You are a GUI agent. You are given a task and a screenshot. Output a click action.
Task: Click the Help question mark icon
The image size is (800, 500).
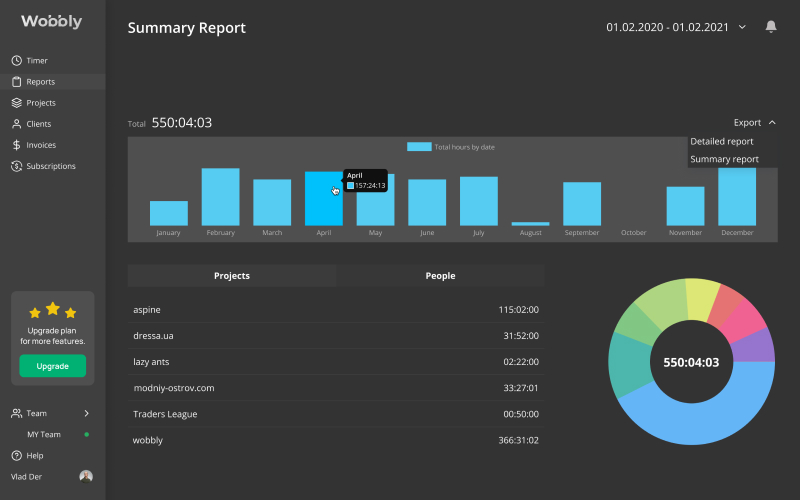[16, 455]
